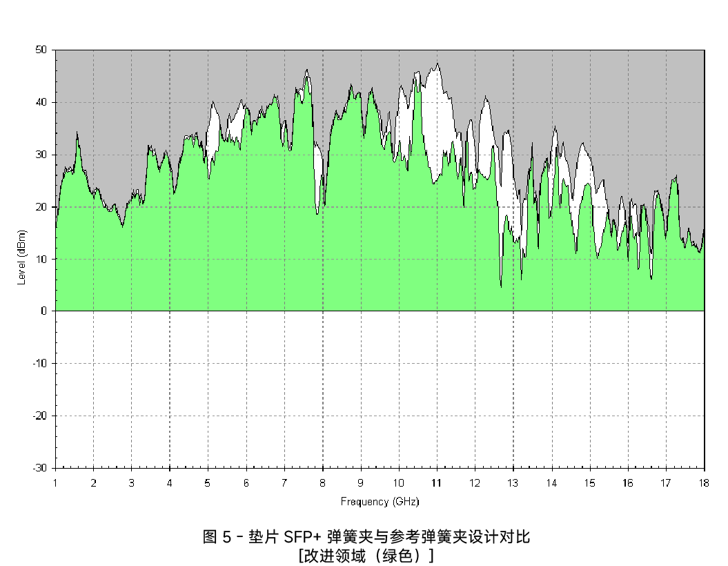Click the 'Frequency (GHz)' axis label
Screen dimensions: 728x566
pyautogui.click(x=380, y=502)
